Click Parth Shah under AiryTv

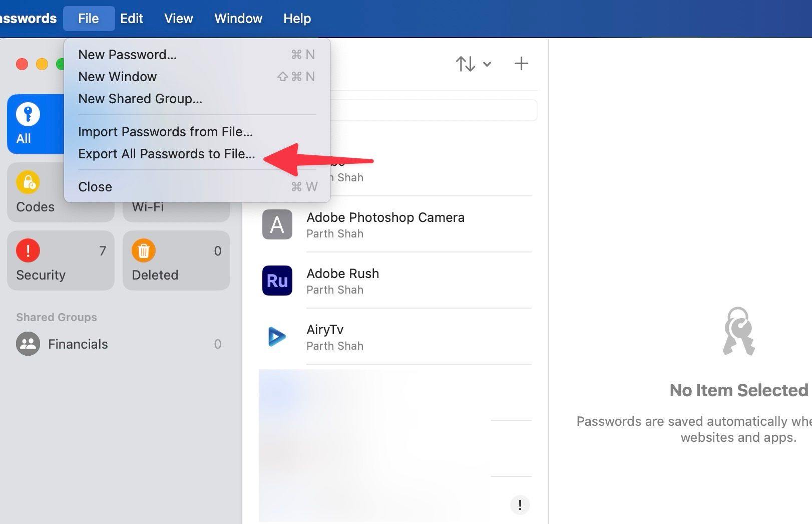335,346
